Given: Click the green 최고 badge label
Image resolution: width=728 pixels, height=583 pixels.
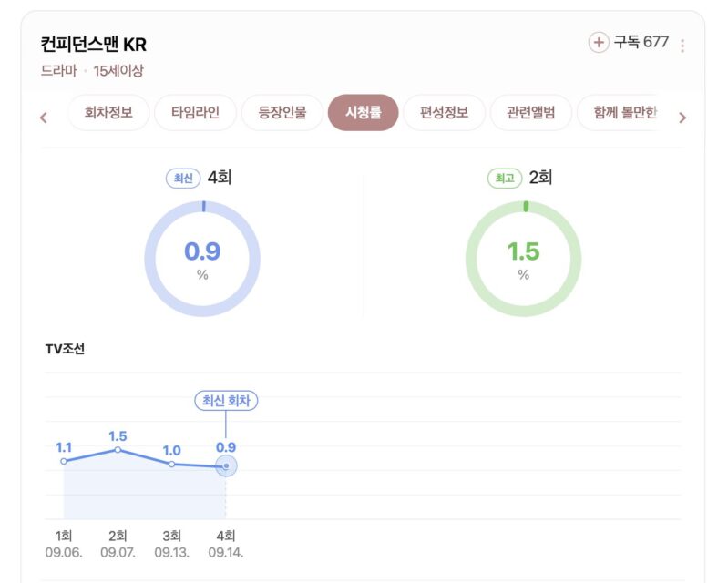Looking at the screenshot, I should coord(505,179).
